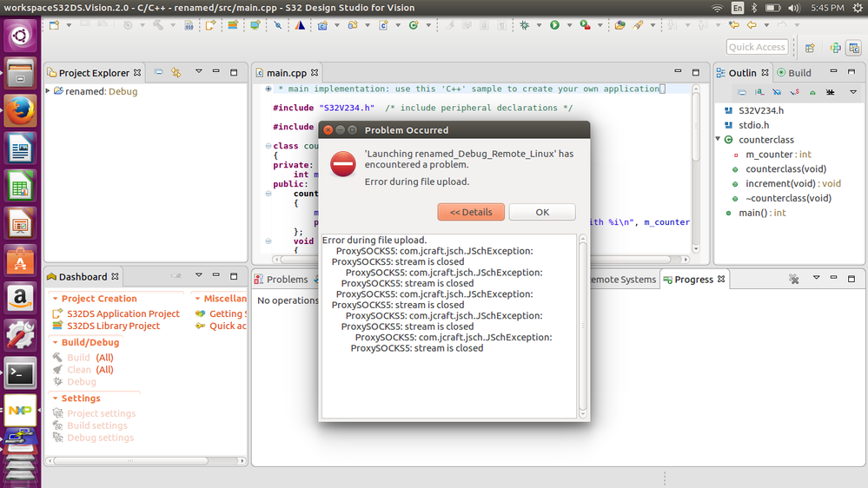Click the Dashboard horizontal scrollbar
868x488 pixels.
[x=130, y=460]
